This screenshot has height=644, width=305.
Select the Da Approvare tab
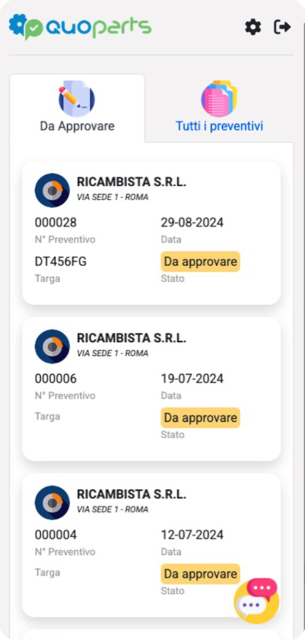(x=77, y=108)
